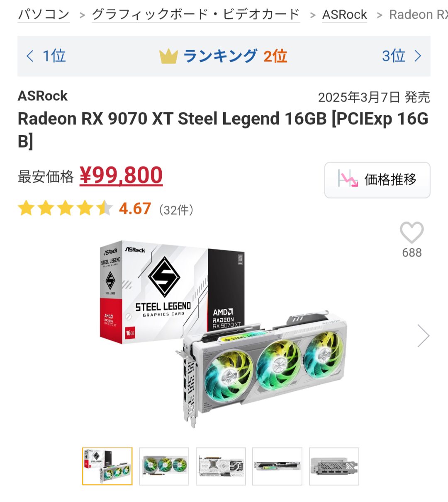448x502 pixels.
Task: Go to next product image arrow
Action: (423, 335)
